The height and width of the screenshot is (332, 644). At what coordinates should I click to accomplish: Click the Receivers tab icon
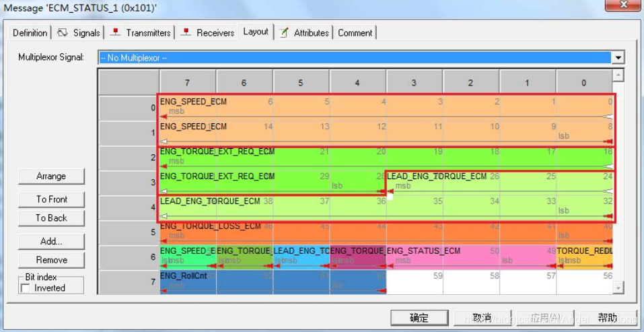186,32
